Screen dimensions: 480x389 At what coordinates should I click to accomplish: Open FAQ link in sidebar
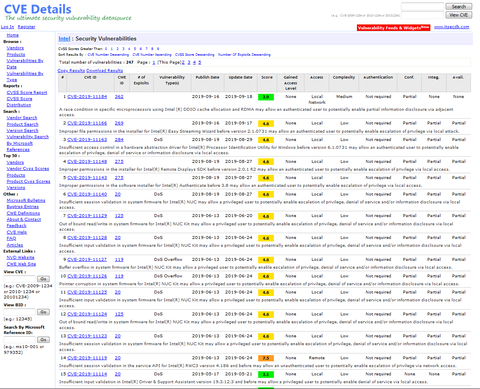coord(11,238)
